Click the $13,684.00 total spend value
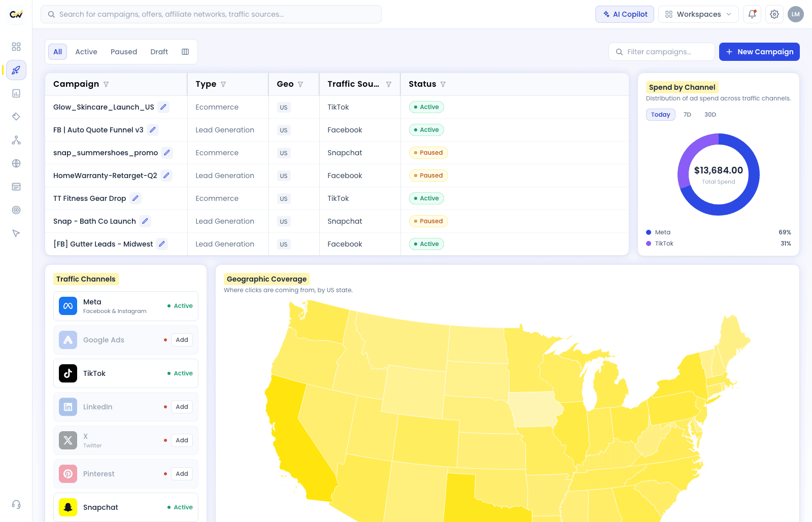This screenshot has height=522, width=812. (x=719, y=170)
